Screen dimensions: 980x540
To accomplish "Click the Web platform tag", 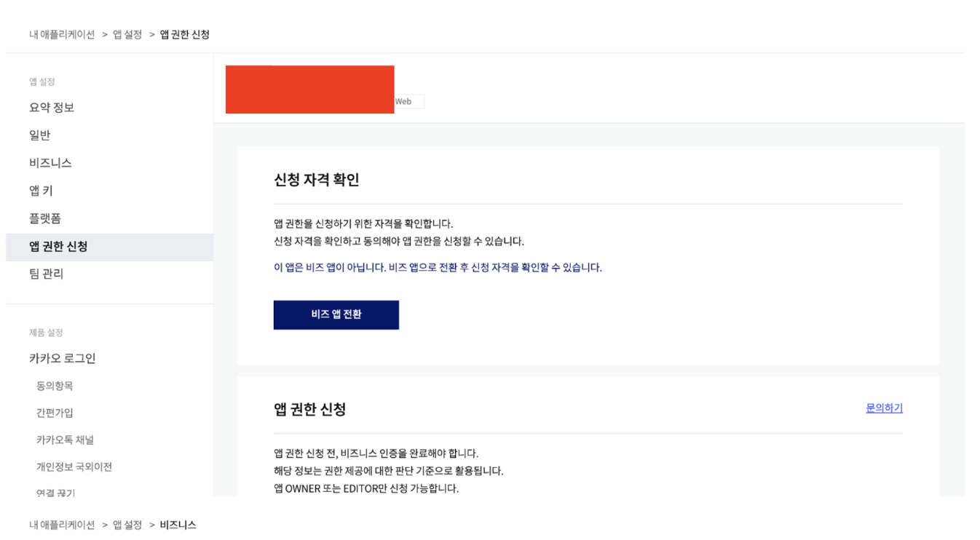I will pyautogui.click(x=408, y=102).
